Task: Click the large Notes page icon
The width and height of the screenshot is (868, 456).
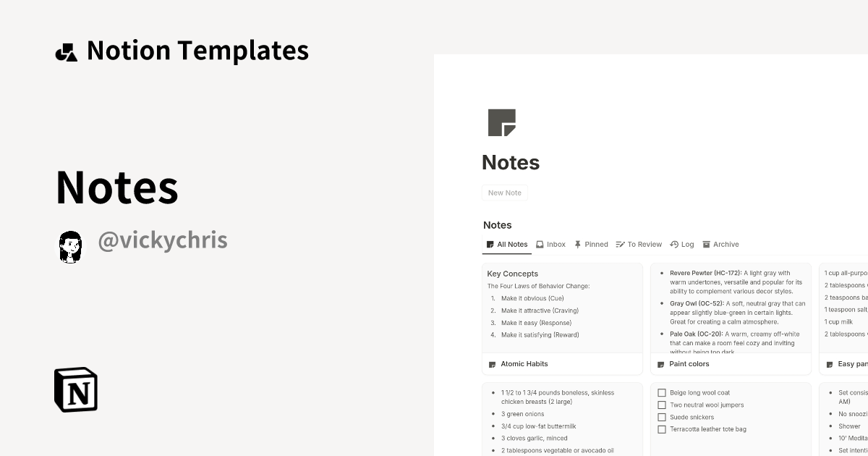Action: click(501, 123)
